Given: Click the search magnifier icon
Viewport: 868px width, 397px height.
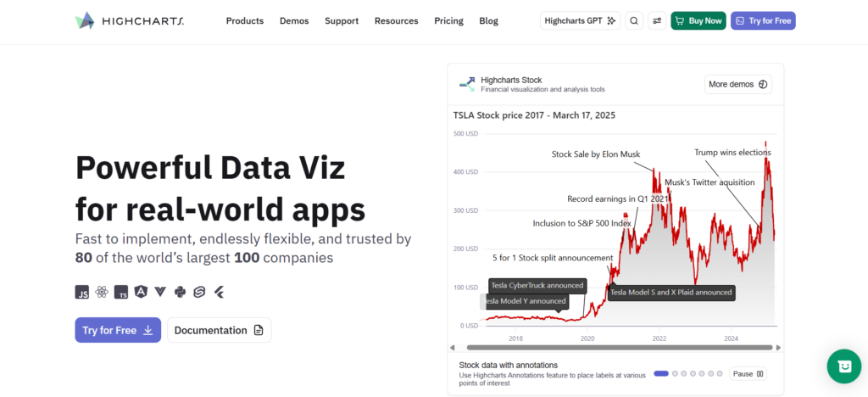Looking at the screenshot, I should pyautogui.click(x=634, y=21).
